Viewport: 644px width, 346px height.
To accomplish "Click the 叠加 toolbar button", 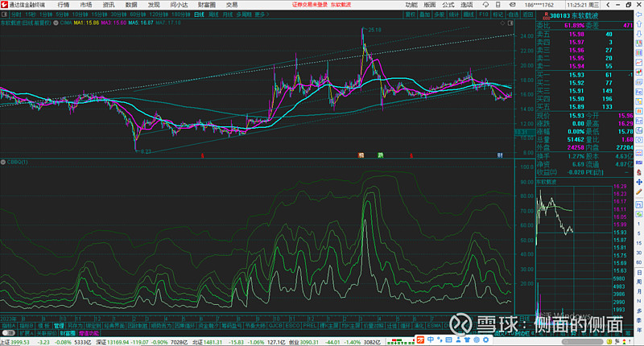I will pos(425,14).
